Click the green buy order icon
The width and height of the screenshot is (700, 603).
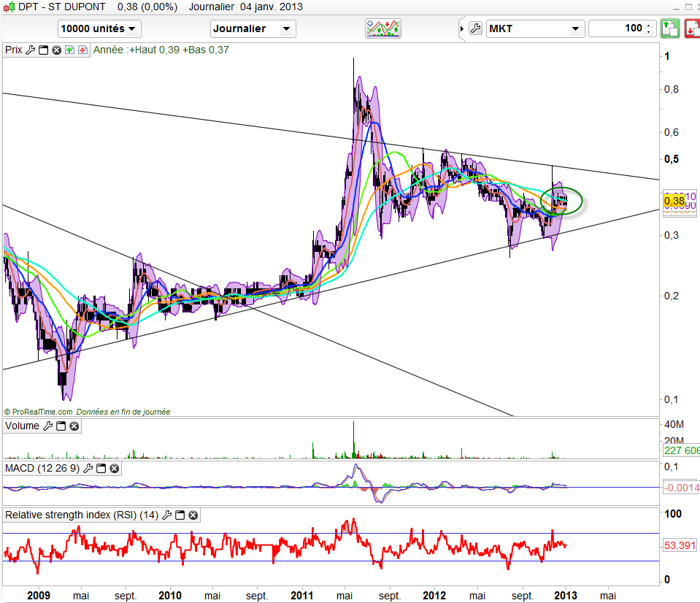click(x=669, y=28)
